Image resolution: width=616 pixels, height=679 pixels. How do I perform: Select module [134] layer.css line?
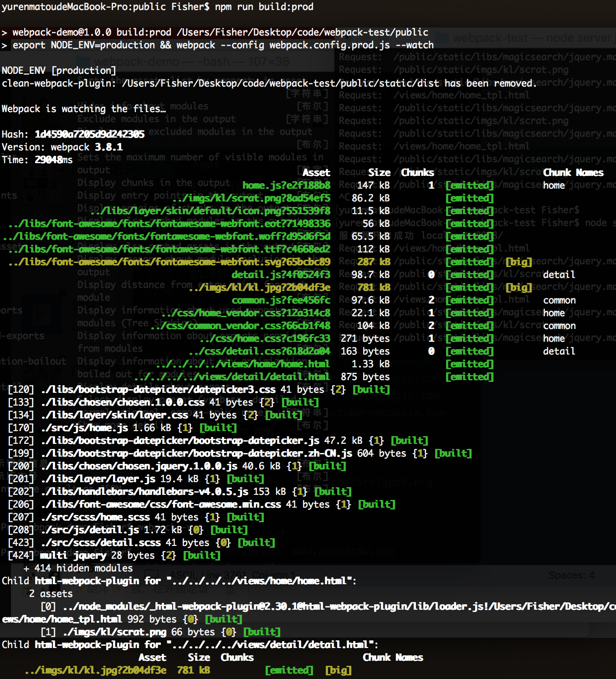(x=155, y=415)
